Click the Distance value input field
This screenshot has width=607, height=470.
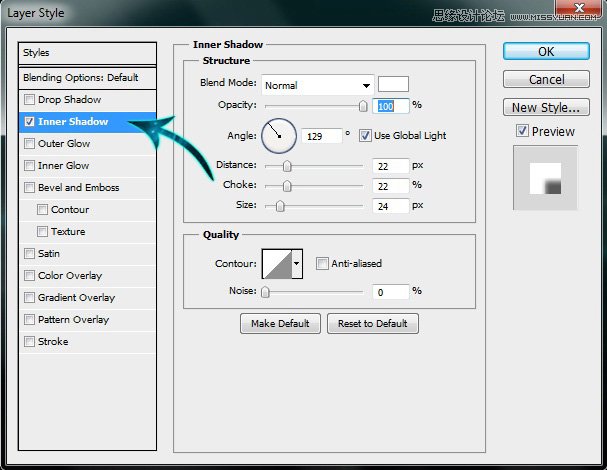tap(391, 166)
